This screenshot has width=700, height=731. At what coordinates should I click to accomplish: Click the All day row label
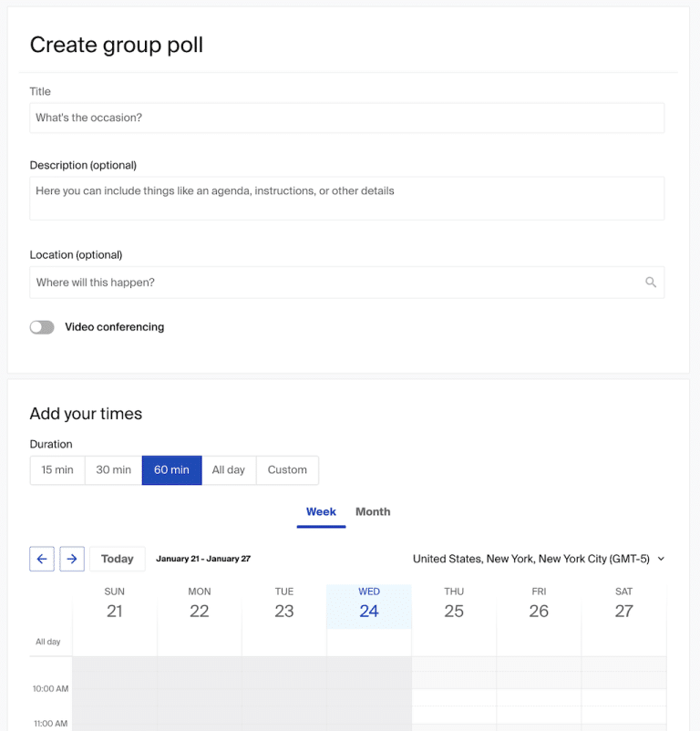pyautogui.click(x=48, y=642)
